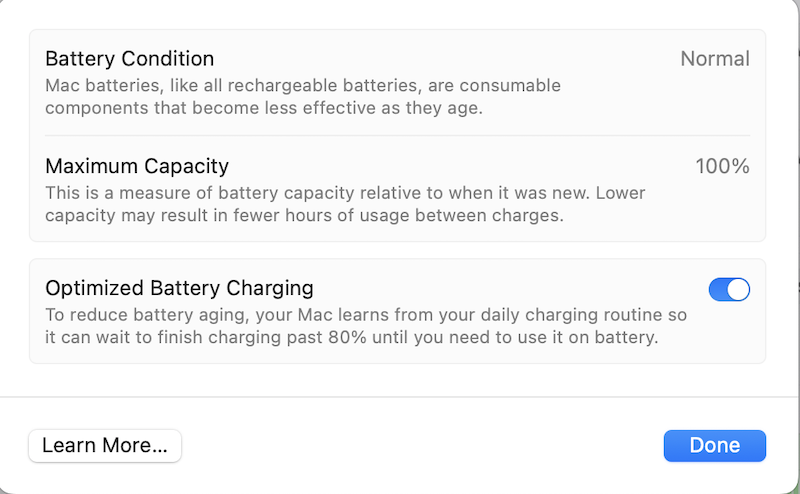Open the Learn More help button
This screenshot has height=494, width=800.
(x=105, y=446)
